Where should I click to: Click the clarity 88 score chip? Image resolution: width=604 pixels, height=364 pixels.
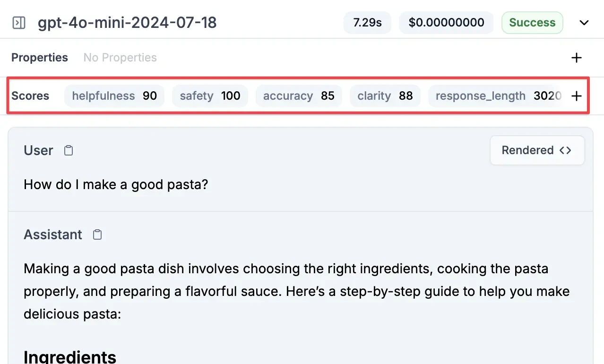(385, 95)
